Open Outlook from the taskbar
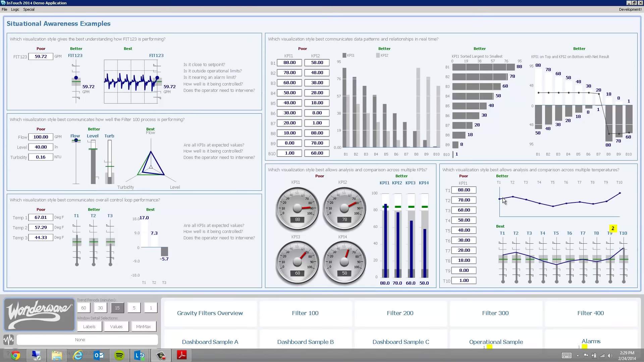Image resolution: width=644 pixels, height=362 pixels. click(99, 355)
